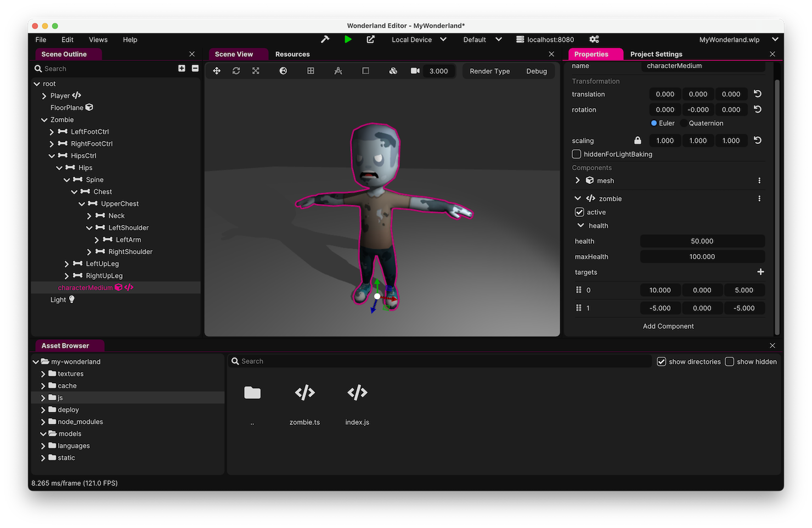The height and width of the screenshot is (528, 812).
Task: Reset translation with the revert arrow
Action: tap(758, 94)
